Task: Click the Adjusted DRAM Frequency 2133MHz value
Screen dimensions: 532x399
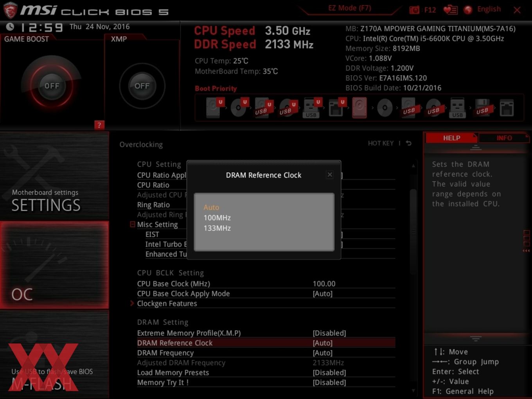Action: (x=328, y=363)
